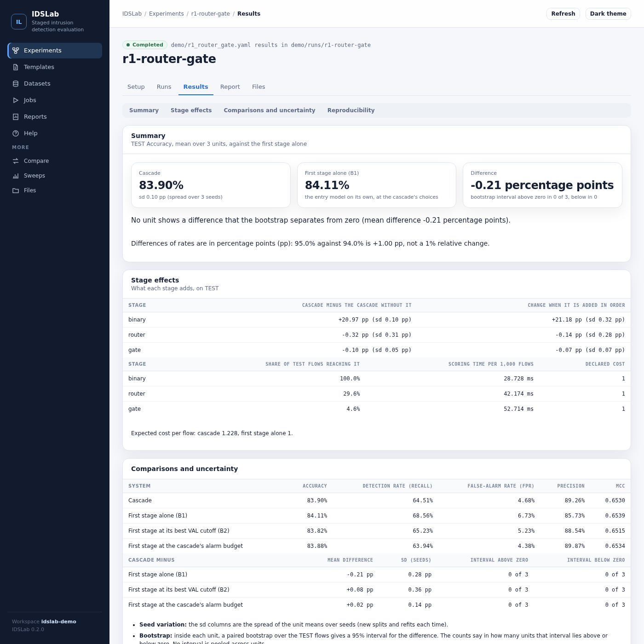Image resolution: width=644 pixels, height=644 pixels.
Task: Click the Compare arrows icon
Action: (16, 161)
